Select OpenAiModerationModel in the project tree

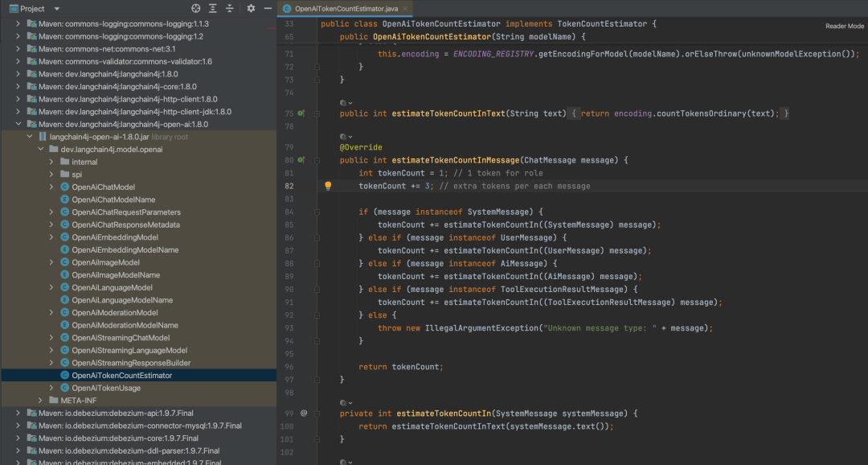[x=139, y=313]
